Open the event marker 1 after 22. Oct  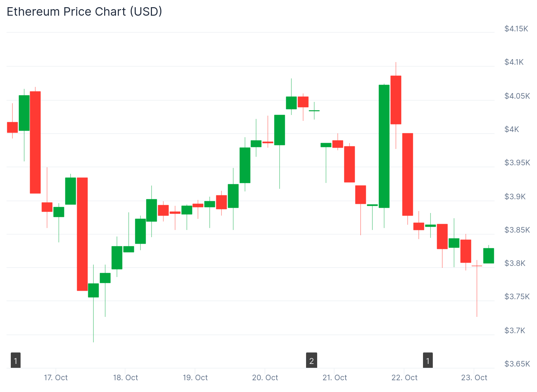click(x=428, y=360)
